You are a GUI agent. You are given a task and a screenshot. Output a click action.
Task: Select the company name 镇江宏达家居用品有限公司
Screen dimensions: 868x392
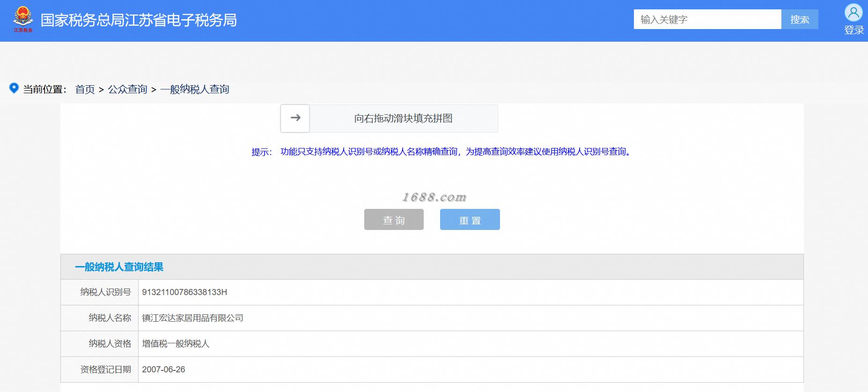[192, 318]
